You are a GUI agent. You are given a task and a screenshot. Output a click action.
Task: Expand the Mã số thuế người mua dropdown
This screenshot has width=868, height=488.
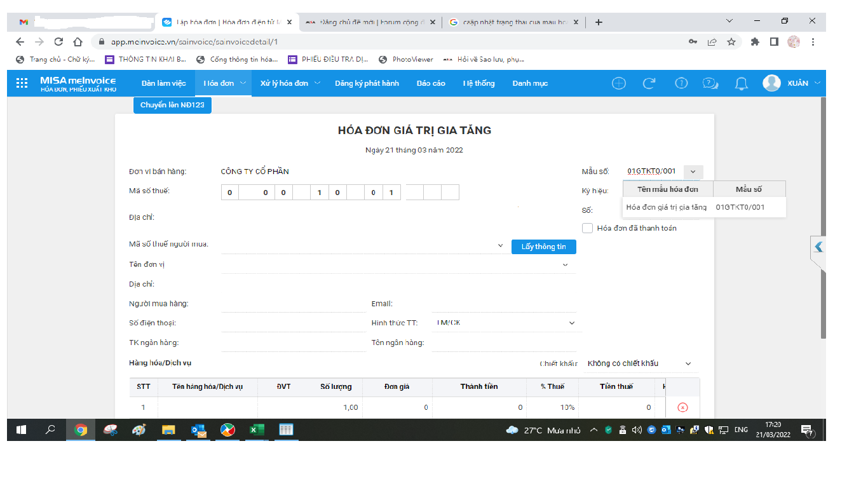[x=502, y=245]
